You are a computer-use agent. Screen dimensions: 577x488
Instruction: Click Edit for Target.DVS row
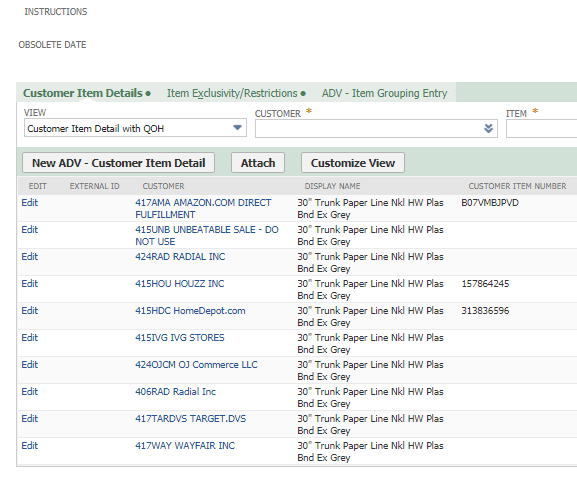pos(29,418)
